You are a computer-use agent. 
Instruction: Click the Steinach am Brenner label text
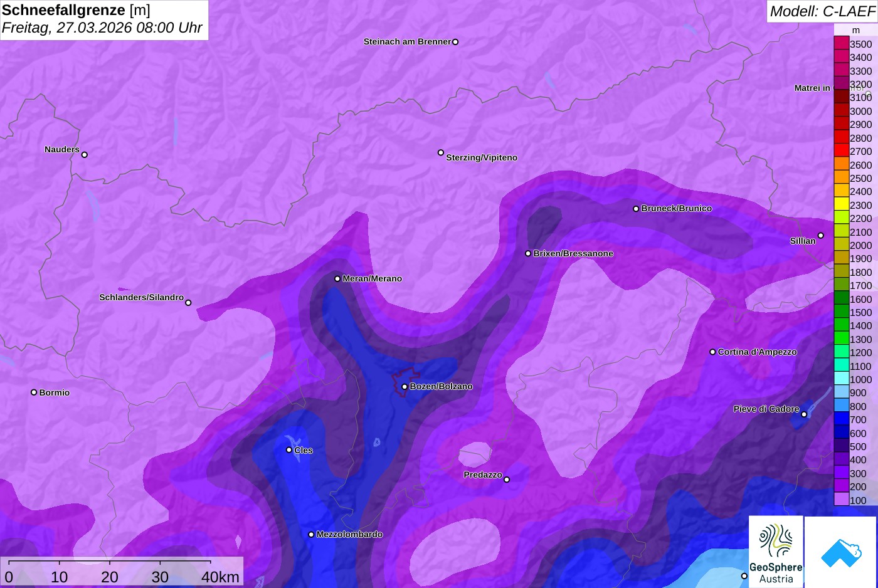(x=407, y=41)
